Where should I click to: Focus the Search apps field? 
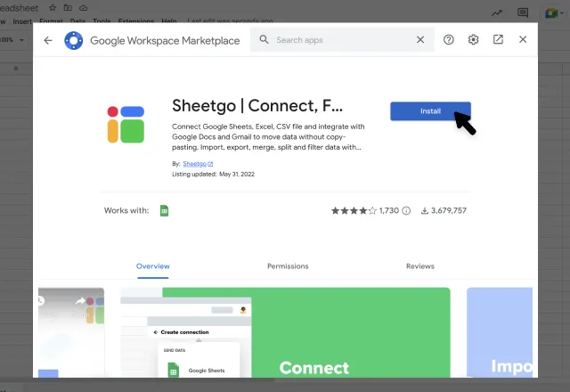point(342,39)
